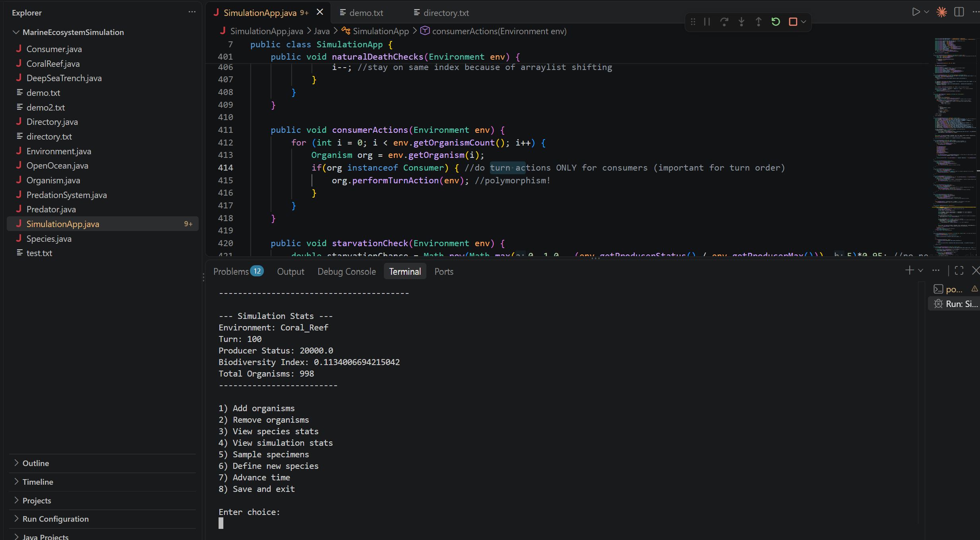Stop the debug session
Screen dimensions: 980x540
click(793, 22)
